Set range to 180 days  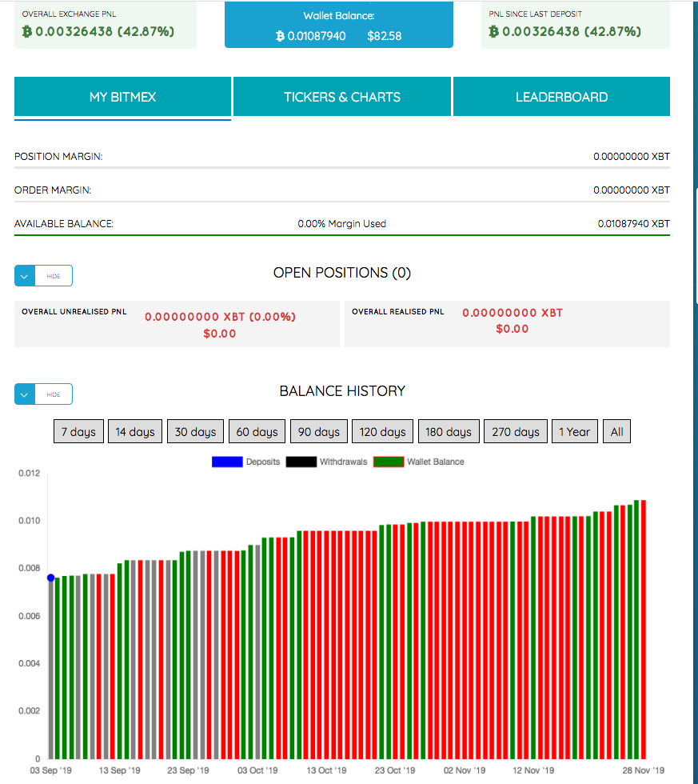449,431
